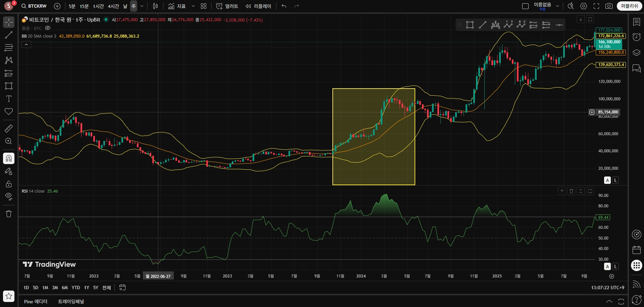Expand the time interval dropdown arrow

(142, 6)
